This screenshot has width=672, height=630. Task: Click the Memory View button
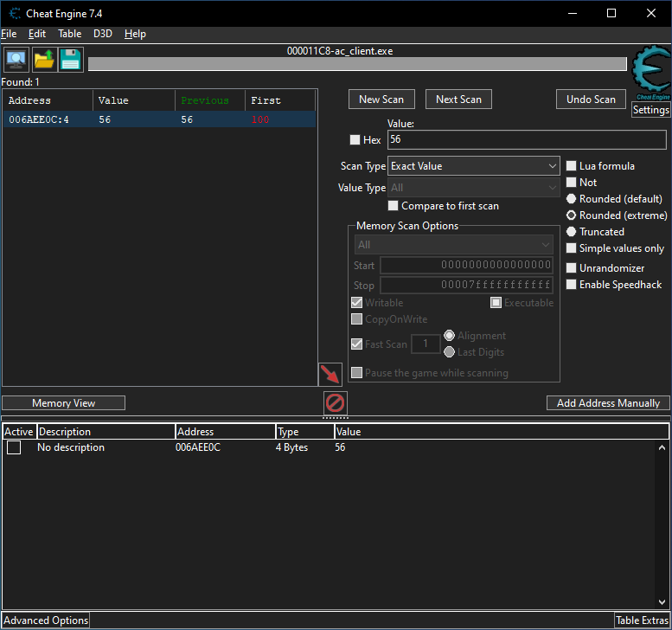pos(63,403)
